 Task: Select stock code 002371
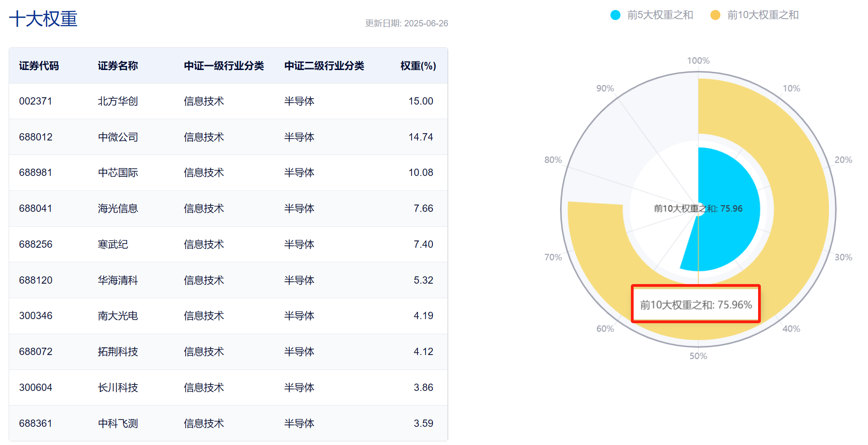[35, 101]
